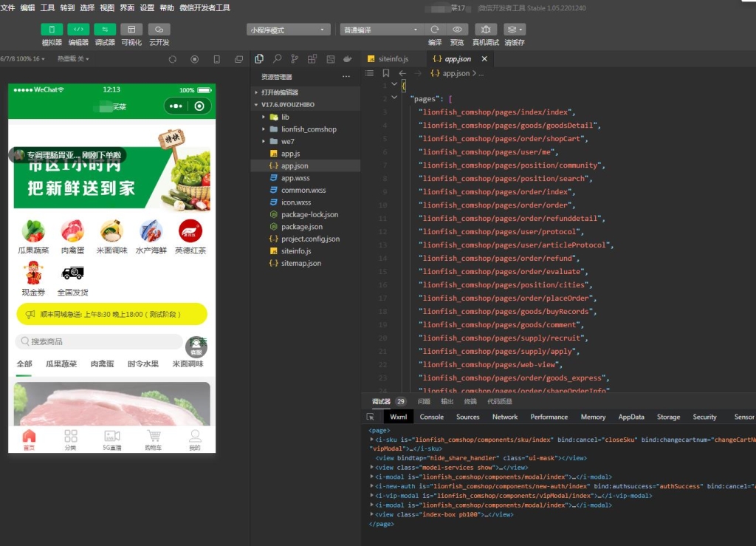The width and height of the screenshot is (756, 546).
Task: Open the 普通编译 compile mode dropdown
Action: [379, 30]
